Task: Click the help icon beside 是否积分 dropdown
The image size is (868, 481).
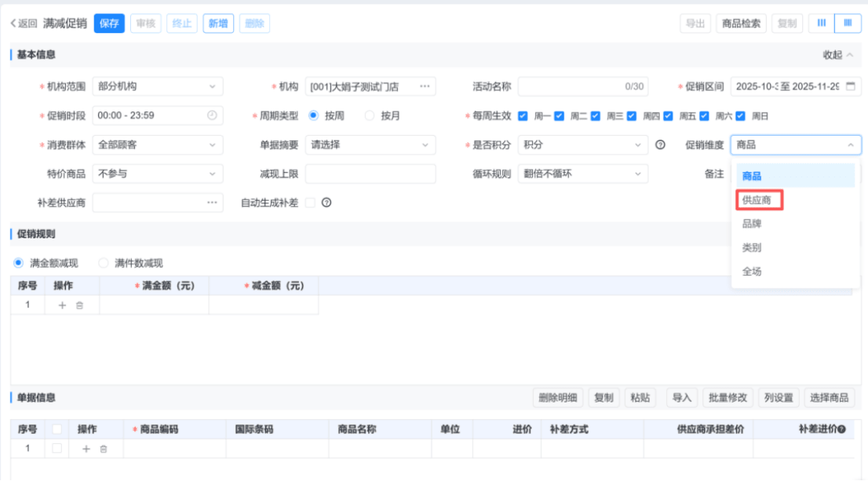Action: [660, 144]
